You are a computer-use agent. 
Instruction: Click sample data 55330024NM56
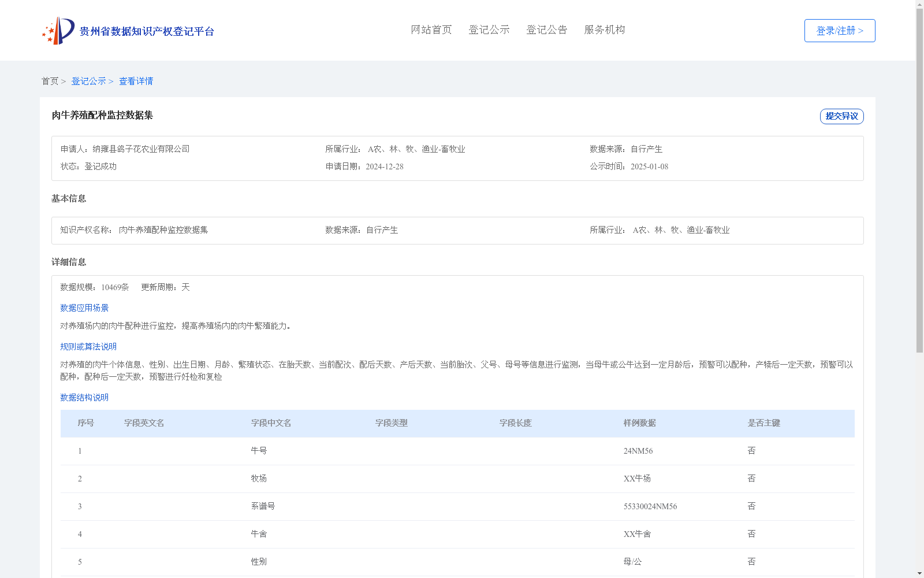(650, 506)
